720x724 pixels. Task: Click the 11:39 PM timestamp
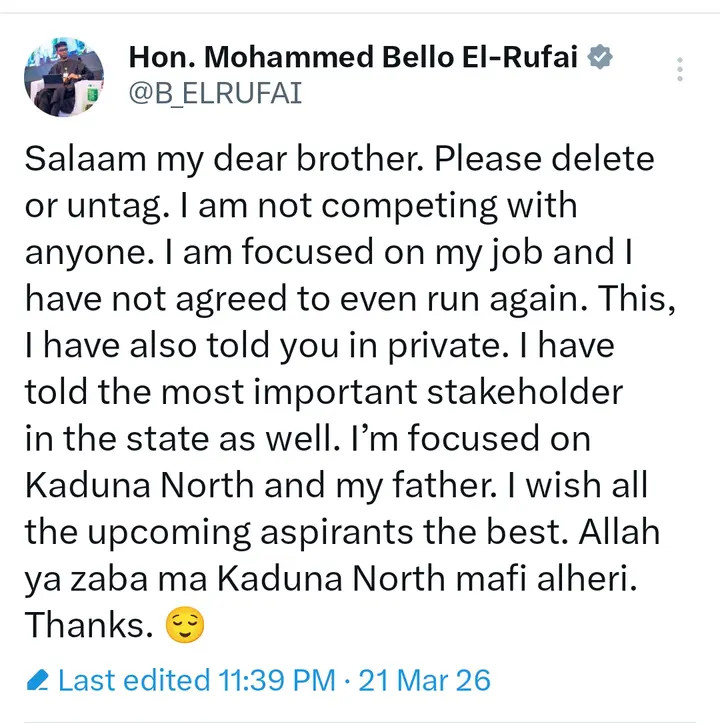(277, 681)
